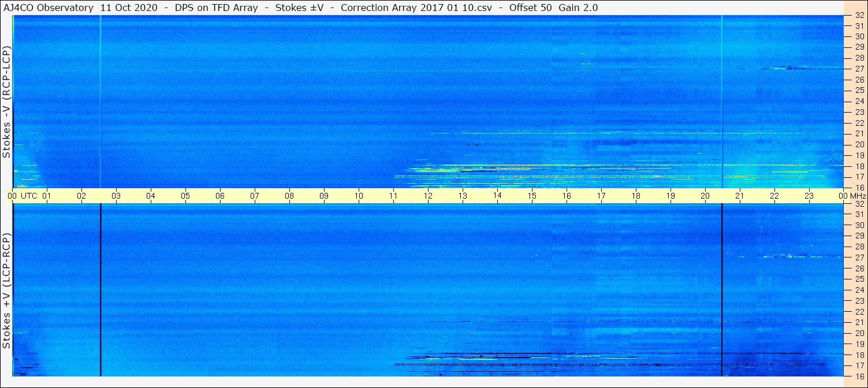Select hour 21 on the UTC axis
Screen dimensions: 868x388
tap(740, 196)
